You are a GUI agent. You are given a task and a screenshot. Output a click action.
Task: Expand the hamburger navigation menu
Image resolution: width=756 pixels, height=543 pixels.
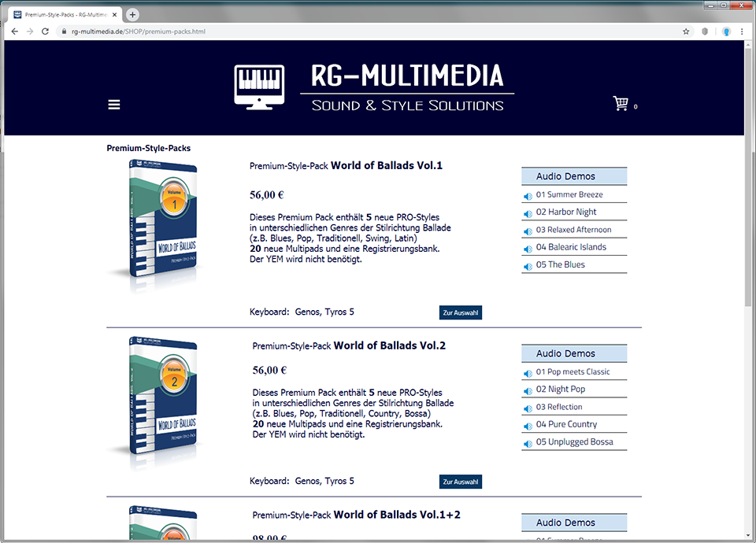click(x=113, y=104)
